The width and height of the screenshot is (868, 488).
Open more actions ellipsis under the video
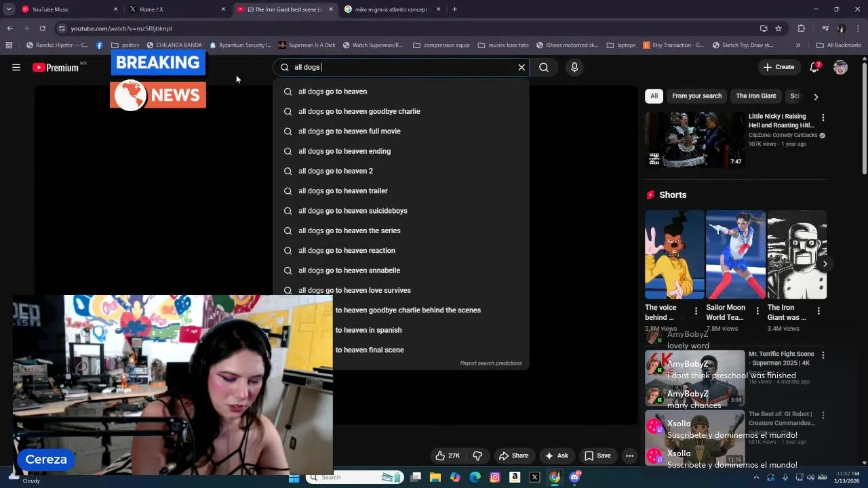[630, 455]
